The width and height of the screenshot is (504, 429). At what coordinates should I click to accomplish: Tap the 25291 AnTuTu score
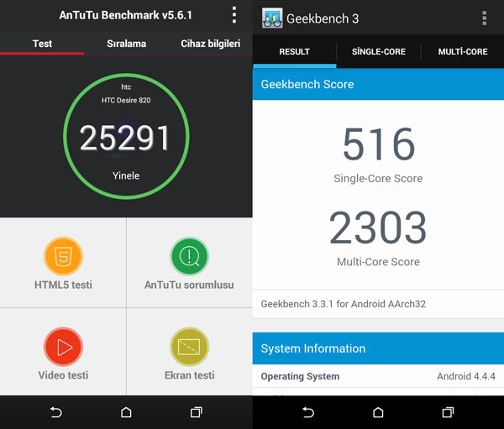(124, 138)
